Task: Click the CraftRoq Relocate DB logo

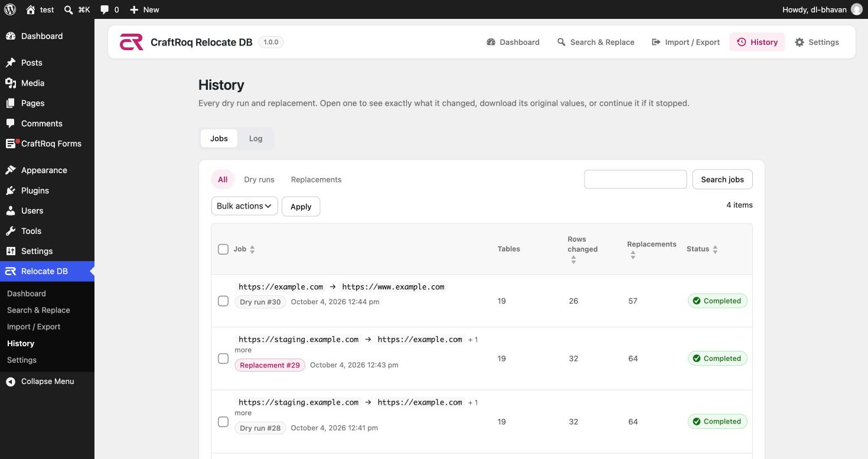Action: pyautogui.click(x=131, y=42)
